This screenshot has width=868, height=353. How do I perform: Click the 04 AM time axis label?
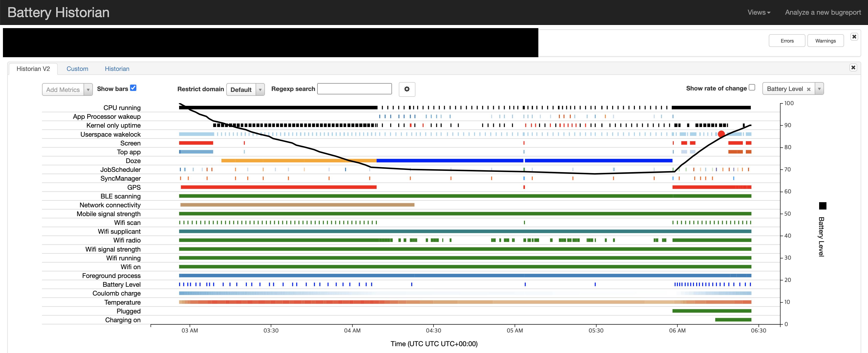coord(352,331)
